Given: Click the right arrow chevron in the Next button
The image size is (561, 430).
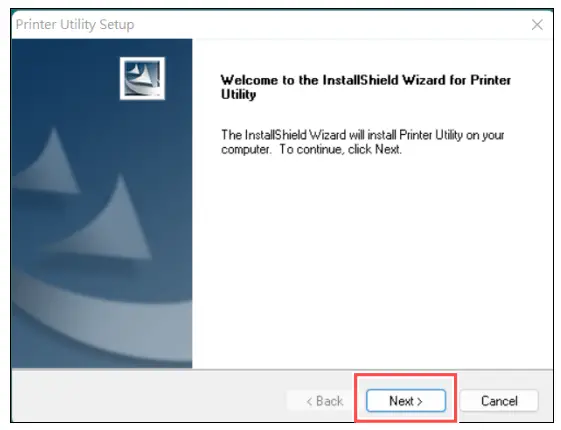Looking at the screenshot, I should (420, 401).
